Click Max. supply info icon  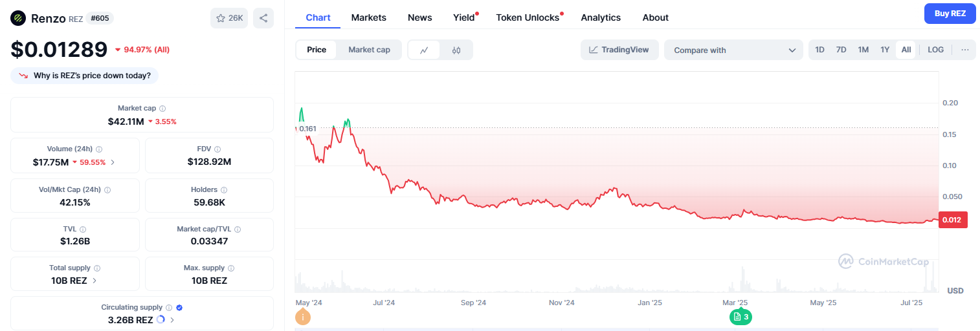[x=231, y=268]
